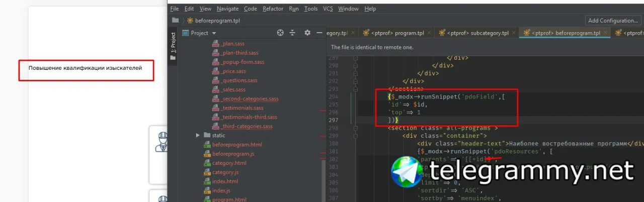Click the collapse all icon in Project panel
The width and height of the screenshot is (644, 202).
pyautogui.click(x=292, y=33)
